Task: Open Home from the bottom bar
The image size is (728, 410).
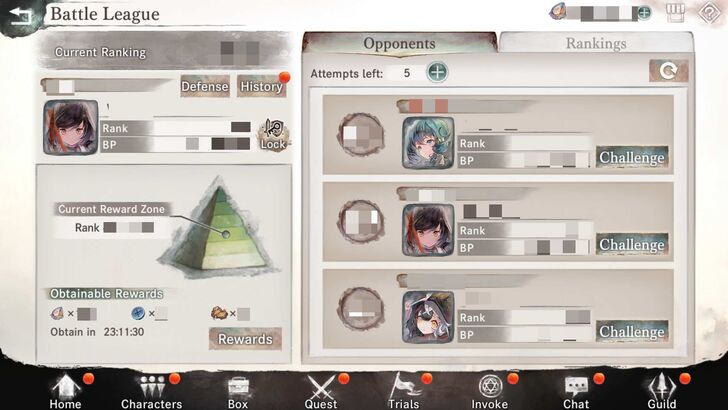Action: 65,391
